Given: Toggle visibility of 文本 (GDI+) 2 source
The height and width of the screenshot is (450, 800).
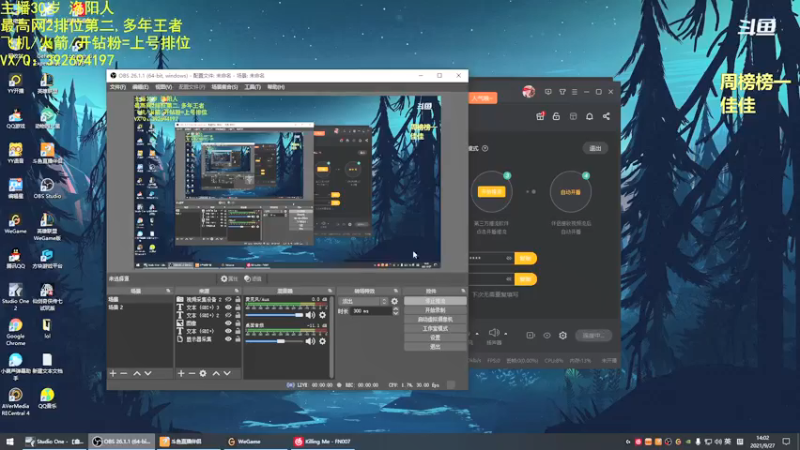Looking at the screenshot, I should coord(228,315).
